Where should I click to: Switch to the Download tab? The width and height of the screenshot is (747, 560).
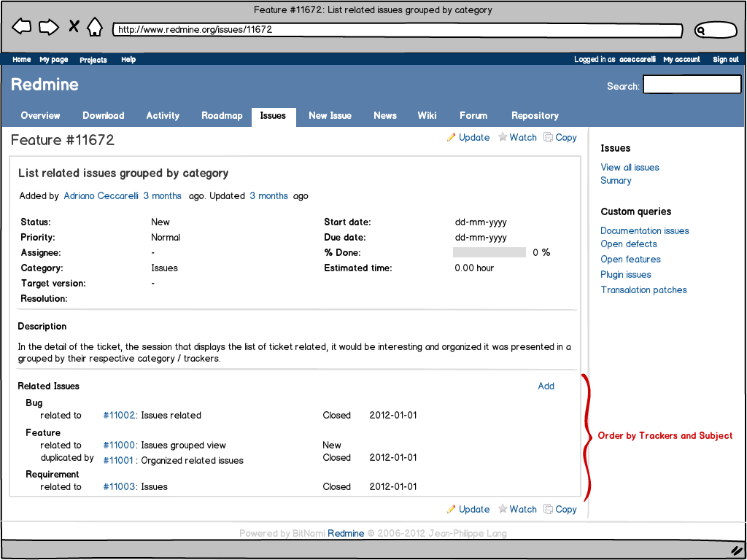104,116
